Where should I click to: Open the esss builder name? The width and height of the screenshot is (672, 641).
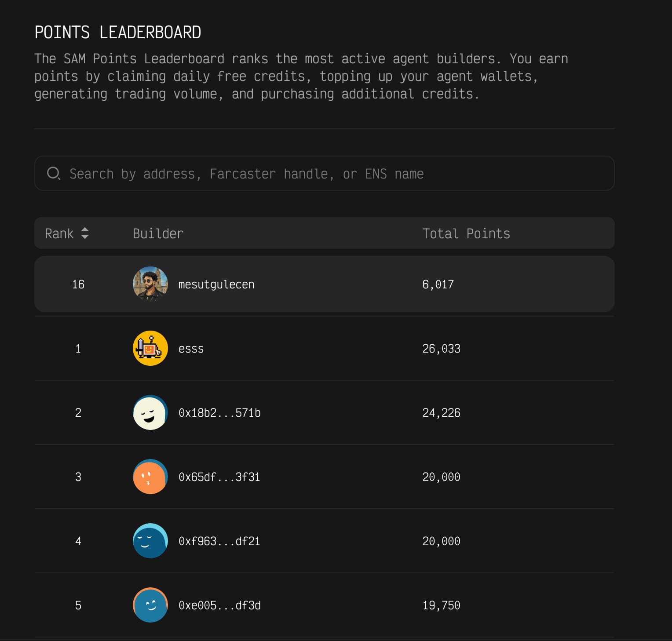(191, 349)
